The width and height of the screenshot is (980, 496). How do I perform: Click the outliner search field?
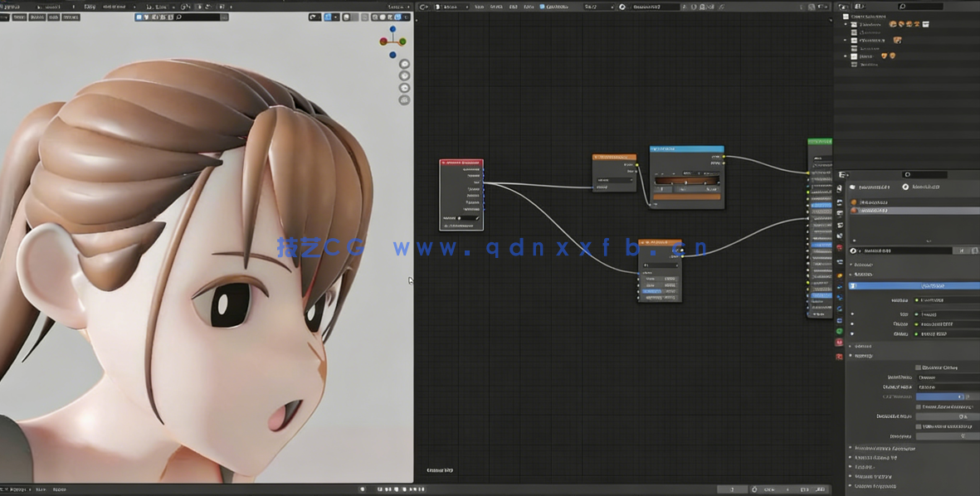[x=919, y=7]
